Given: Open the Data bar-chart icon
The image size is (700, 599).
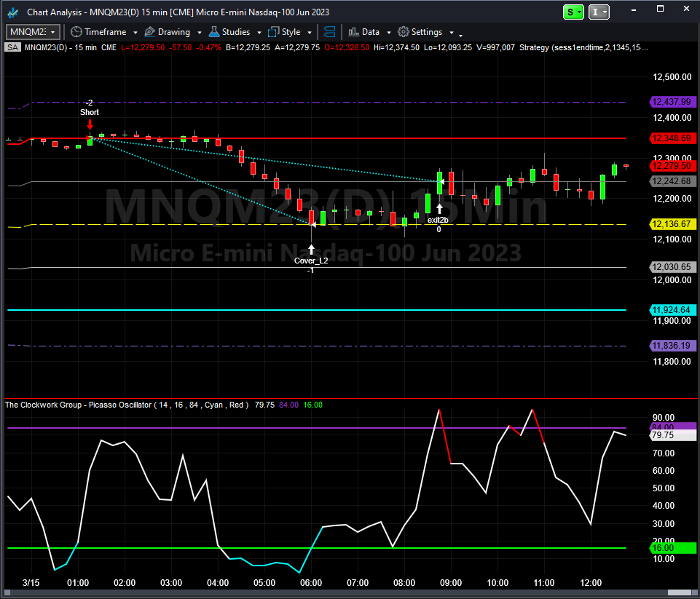Looking at the screenshot, I should click(x=353, y=32).
